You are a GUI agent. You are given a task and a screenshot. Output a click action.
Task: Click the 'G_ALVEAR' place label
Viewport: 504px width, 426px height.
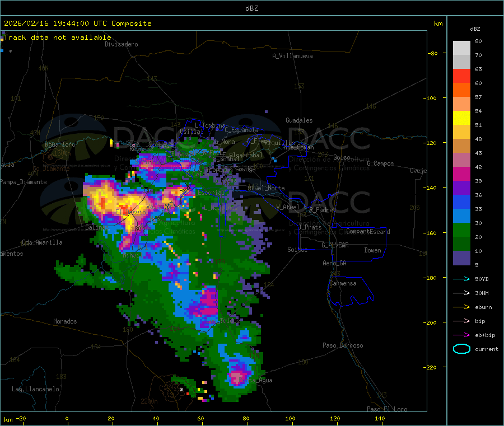pyautogui.click(x=335, y=245)
